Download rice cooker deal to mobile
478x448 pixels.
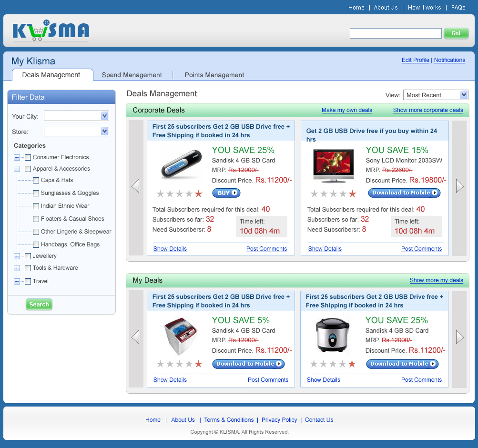[402, 364]
